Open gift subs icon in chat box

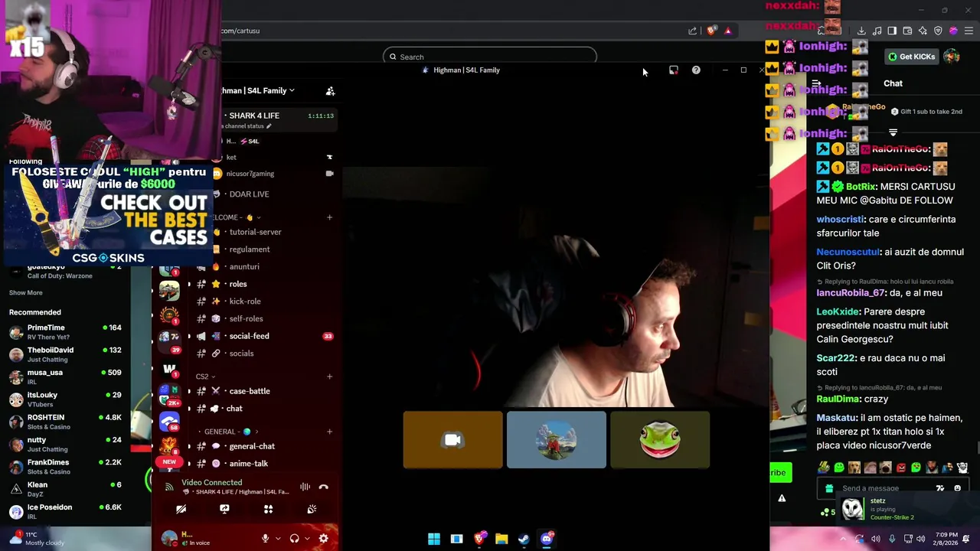[x=828, y=488]
